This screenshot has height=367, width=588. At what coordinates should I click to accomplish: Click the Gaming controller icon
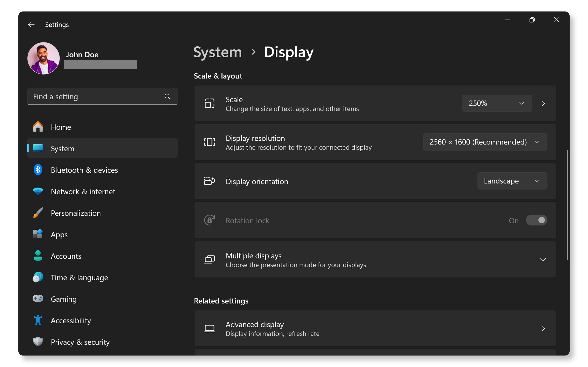click(x=38, y=299)
